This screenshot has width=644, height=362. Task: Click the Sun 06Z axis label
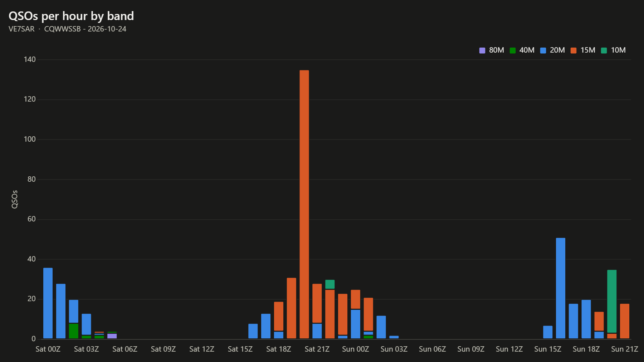[x=433, y=349]
